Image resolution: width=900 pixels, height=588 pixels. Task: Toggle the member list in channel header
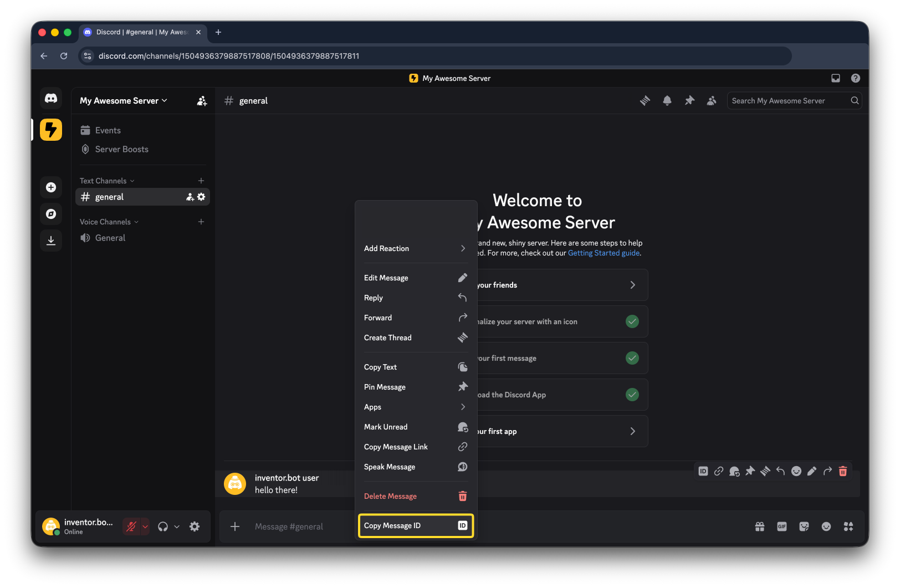pos(712,101)
